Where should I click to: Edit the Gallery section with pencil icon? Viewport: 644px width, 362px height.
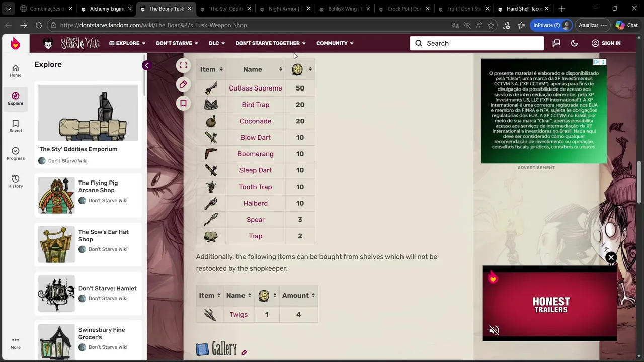tap(244, 352)
